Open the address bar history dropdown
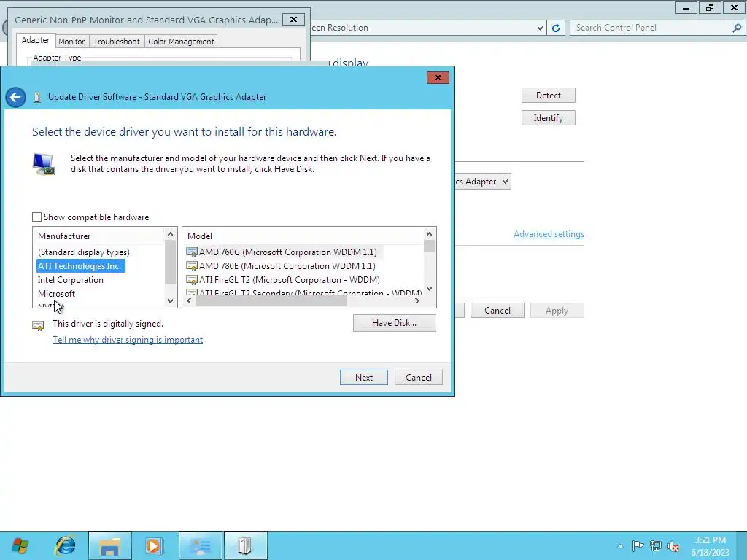This screenshot has height=560, width=747. click(x=540, y=28)
